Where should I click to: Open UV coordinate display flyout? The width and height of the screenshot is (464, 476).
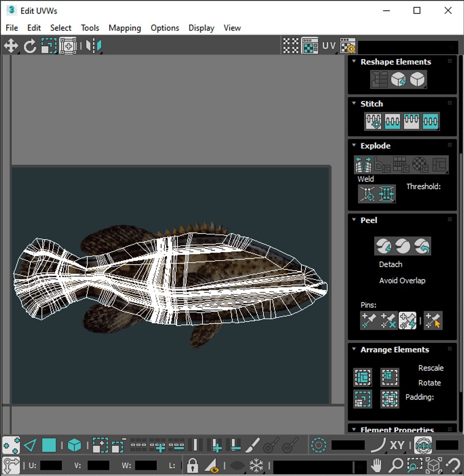click(x=329, y=46)
